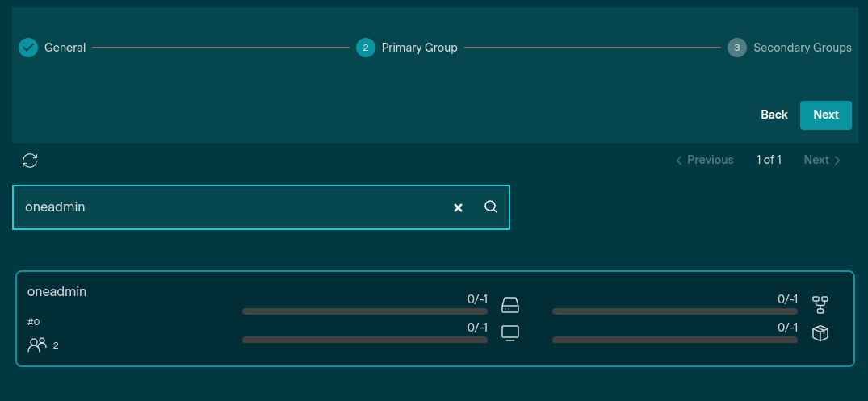Click the image quota box icon
Screen dimensions: 868x401
[820, 333]
